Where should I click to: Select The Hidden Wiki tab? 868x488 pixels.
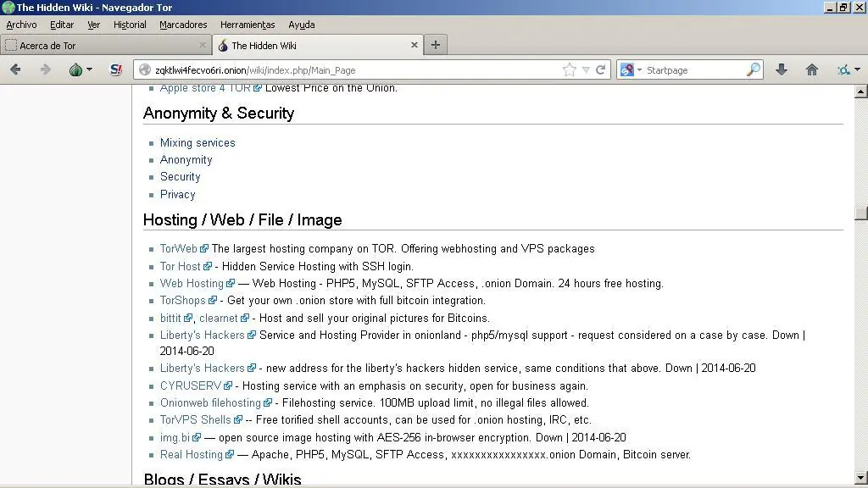pyautogui.click(x=319, y=46)
